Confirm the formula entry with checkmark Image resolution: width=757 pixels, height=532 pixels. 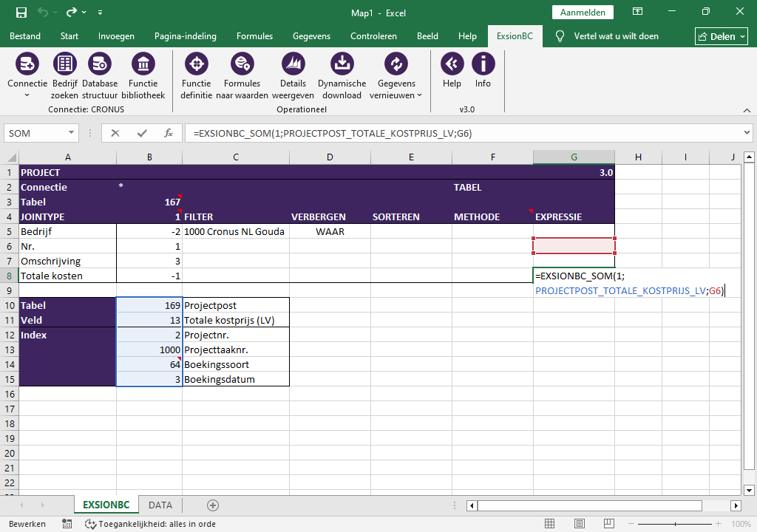(x=142, y=133)
